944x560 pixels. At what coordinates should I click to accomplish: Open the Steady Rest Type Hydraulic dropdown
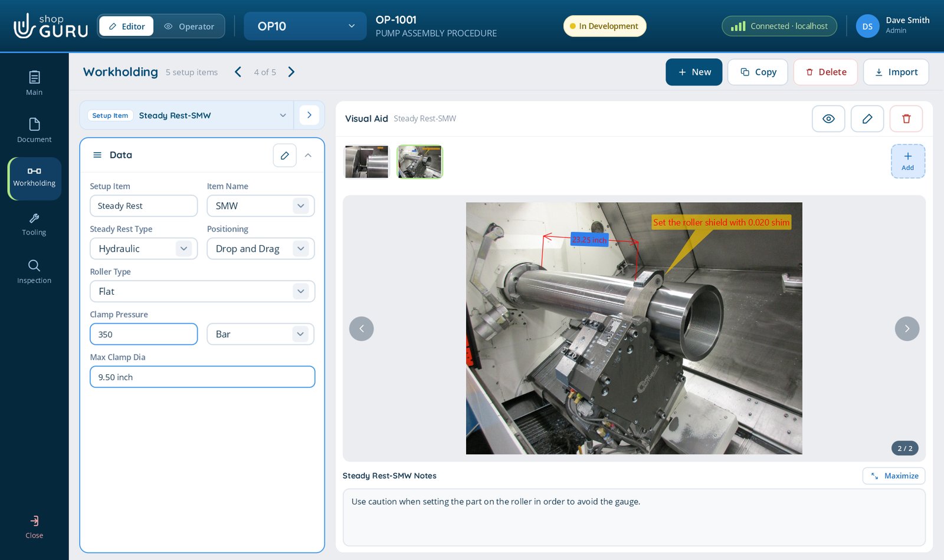pos(143,249)
